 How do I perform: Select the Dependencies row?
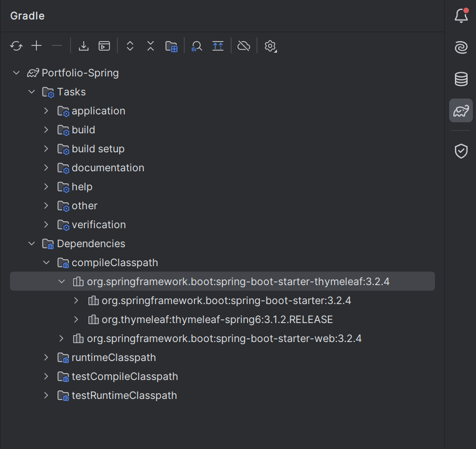click(x=222, y=243)
